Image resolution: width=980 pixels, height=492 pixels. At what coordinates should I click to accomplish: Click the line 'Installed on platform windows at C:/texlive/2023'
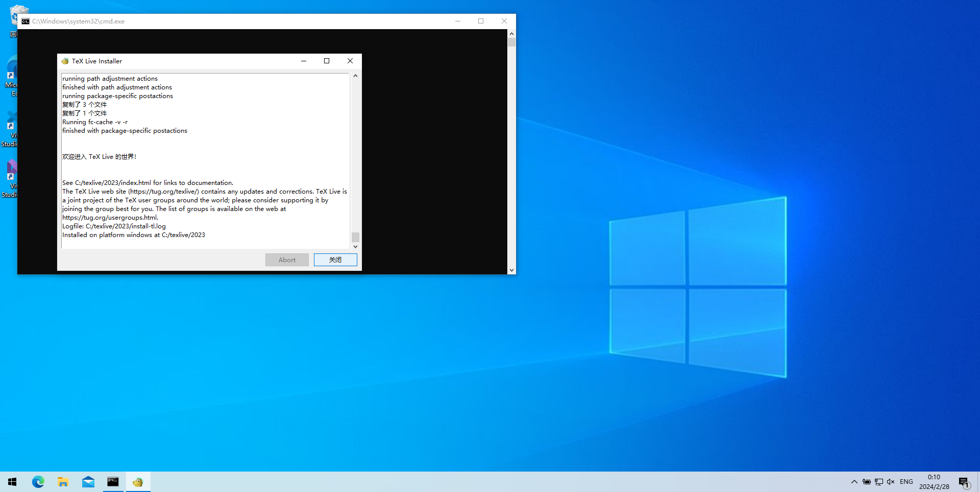134,235
